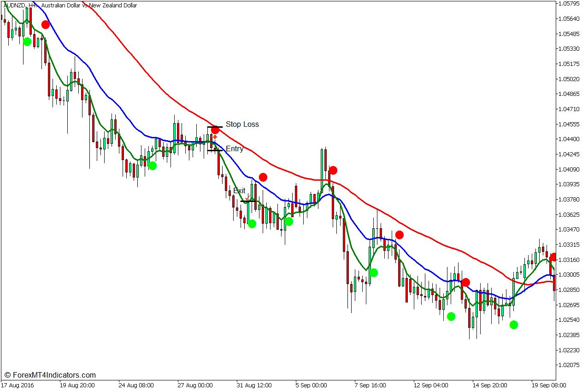
Task: Click the green dot above 7 Sep 16:00
Action: (374, 273)
